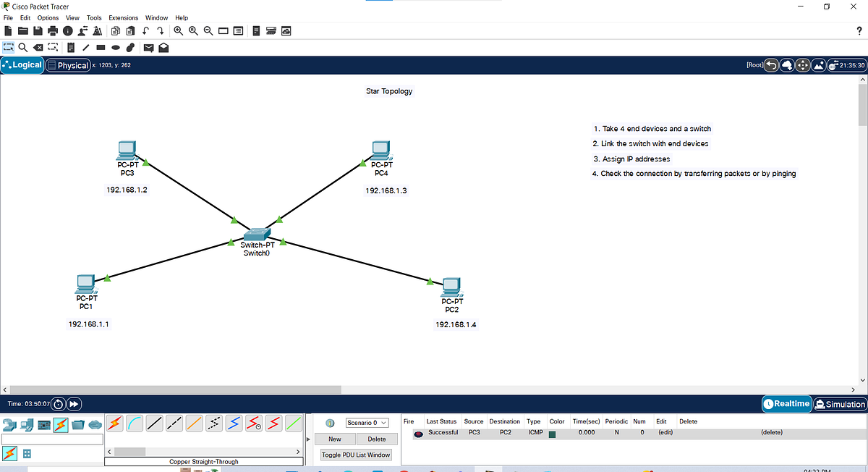Expand the PDU list panel with the arrow
This screenshot has width=868, height=472.
click(x=307, y=439)
